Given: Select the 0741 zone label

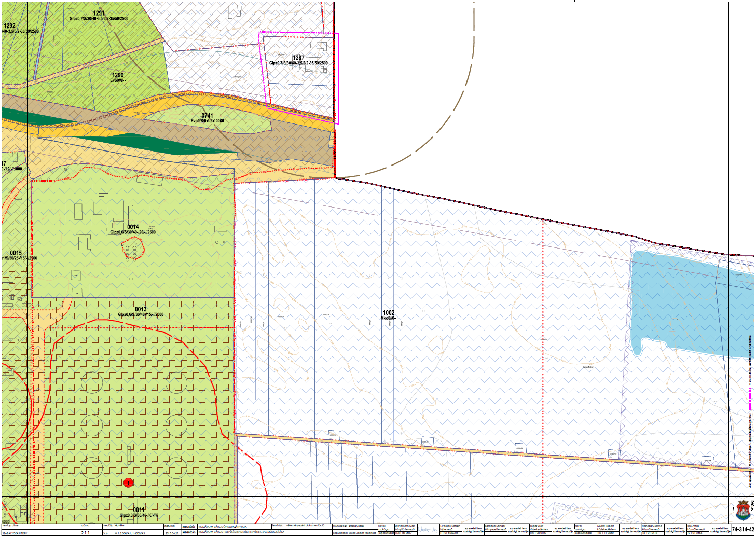Looking at the screenshot, I should tap(207, 116).
